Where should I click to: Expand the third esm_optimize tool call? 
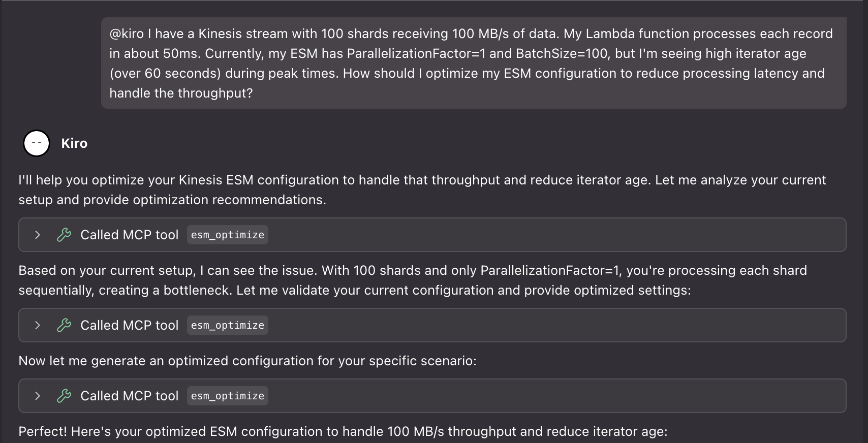point(37,396)
